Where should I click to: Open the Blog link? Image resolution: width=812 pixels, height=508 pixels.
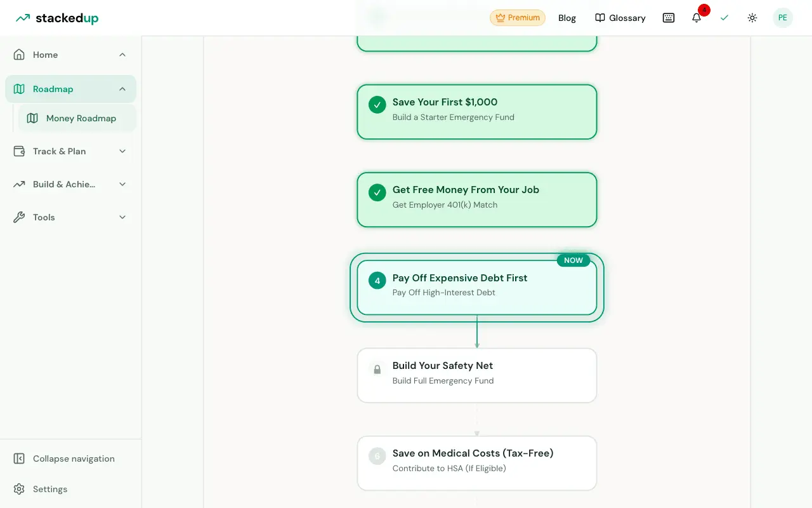(567, 18)
